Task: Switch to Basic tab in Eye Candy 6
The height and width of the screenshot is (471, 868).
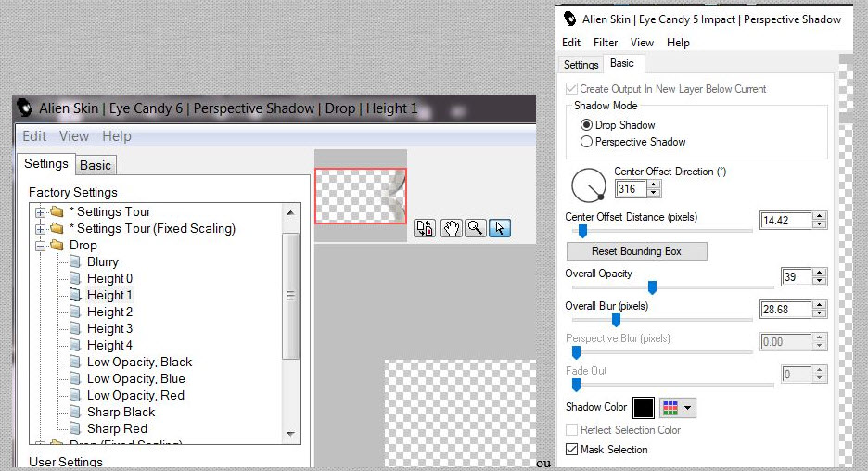Action: [x=96, y=165]
